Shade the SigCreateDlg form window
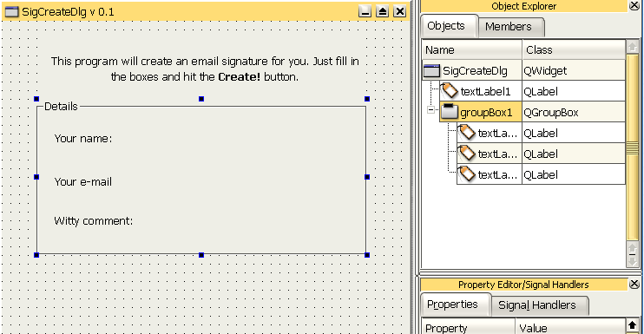 (x=383, y=11)
